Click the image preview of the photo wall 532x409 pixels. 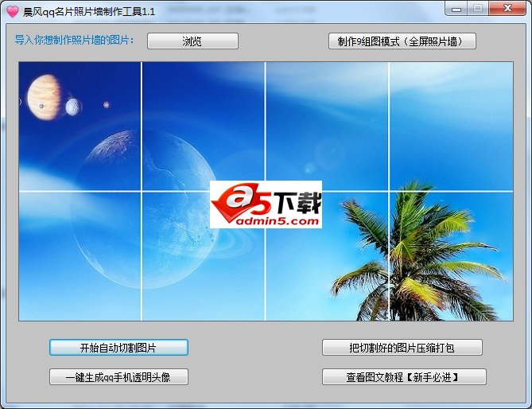266,191
